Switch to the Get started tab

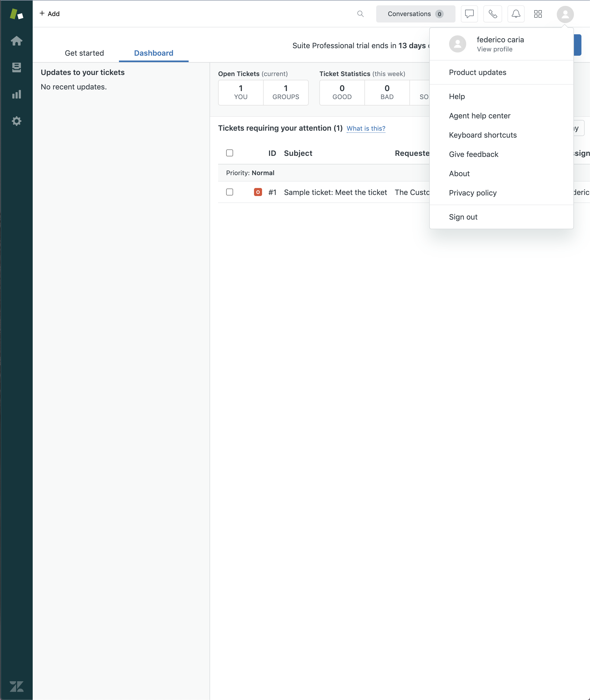[x=84, y=53]
